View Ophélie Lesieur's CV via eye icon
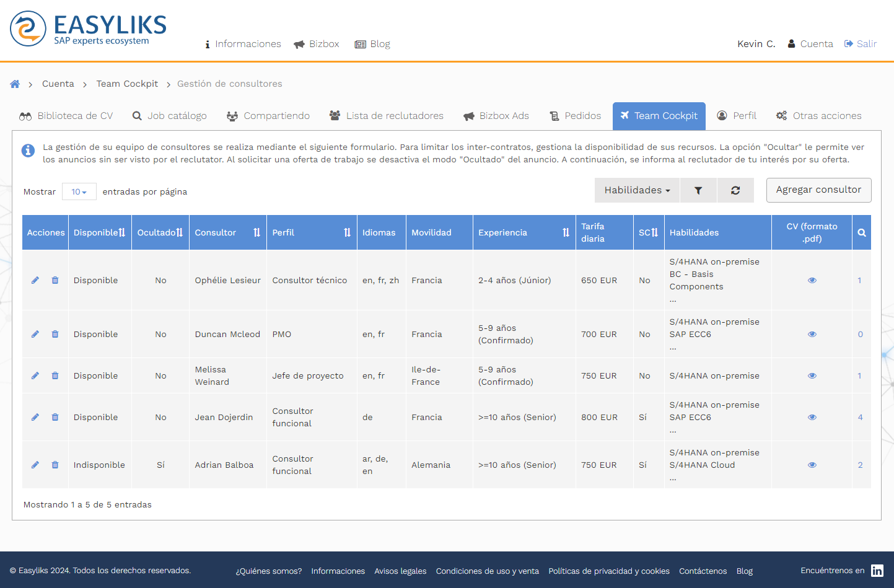This screenshot has height=588, width=894. [x=812, y=281]
